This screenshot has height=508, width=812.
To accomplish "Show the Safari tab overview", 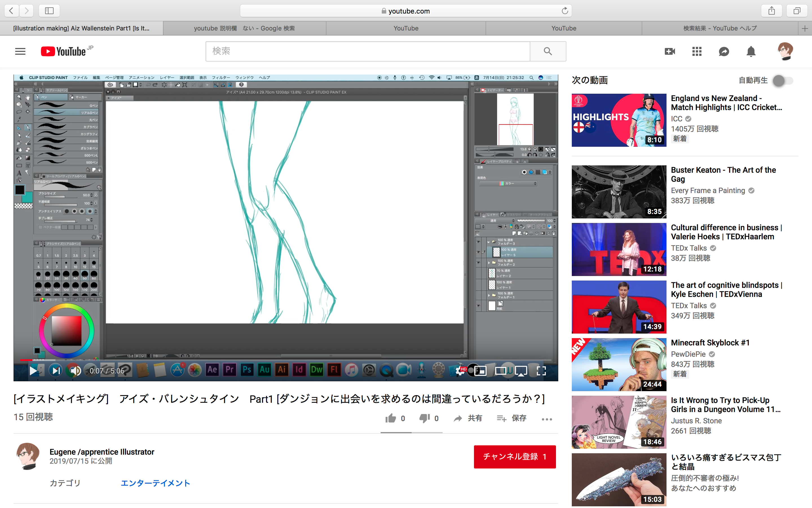I will click(x=796, y=11).
